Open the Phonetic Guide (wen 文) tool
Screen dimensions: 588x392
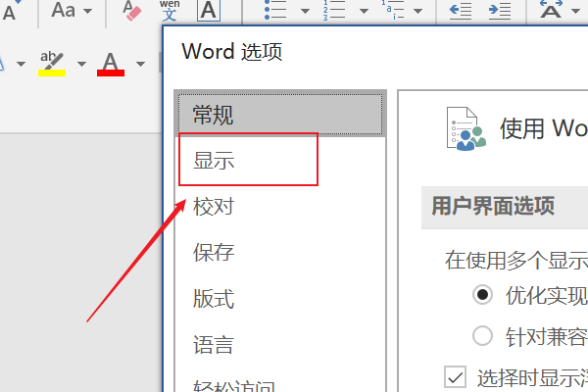point(170,11)
